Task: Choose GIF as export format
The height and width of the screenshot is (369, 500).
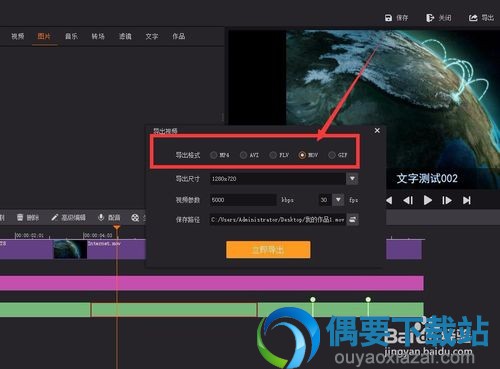Action: [332, 155]
